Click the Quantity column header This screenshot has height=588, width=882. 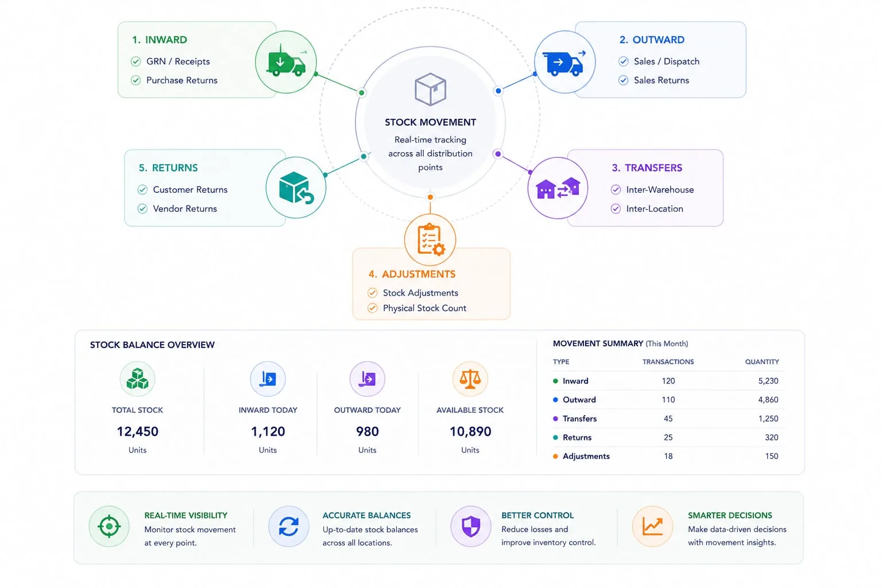762,362
